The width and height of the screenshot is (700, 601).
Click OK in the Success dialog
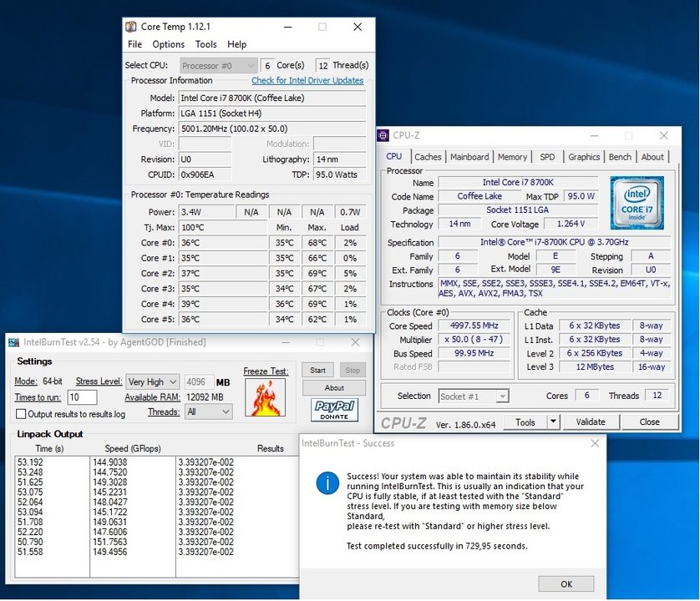(x=566, y=584)
